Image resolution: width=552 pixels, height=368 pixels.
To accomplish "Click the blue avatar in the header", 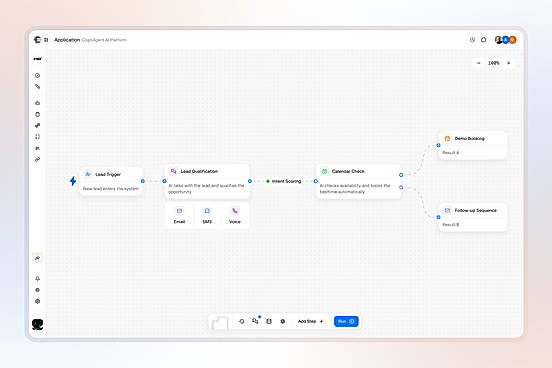I will pyautogui.click(x=506, y=40).
